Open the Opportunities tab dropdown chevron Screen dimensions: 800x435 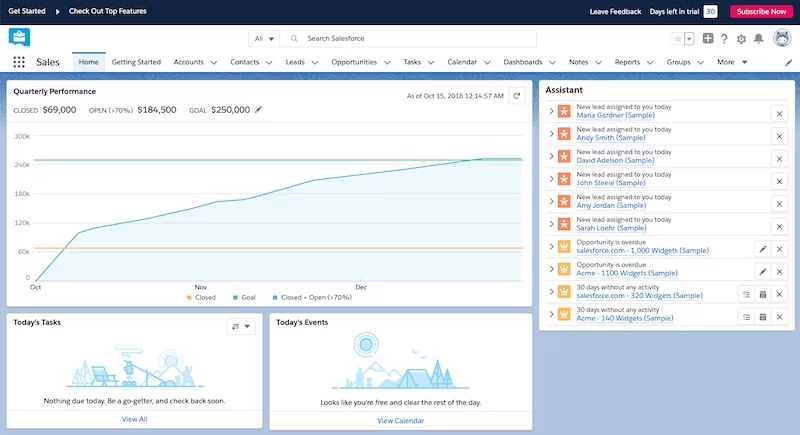[387, 63]
